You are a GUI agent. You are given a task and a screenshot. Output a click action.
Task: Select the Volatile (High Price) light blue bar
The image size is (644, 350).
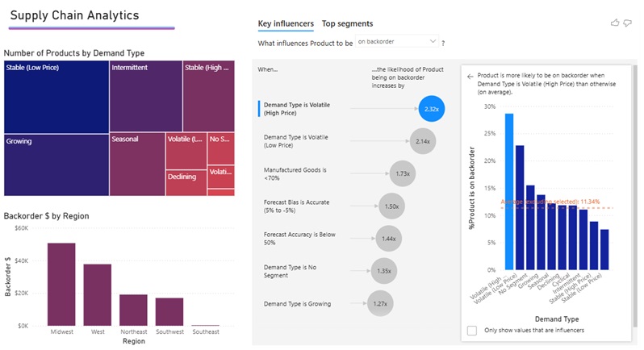point(509,191)
